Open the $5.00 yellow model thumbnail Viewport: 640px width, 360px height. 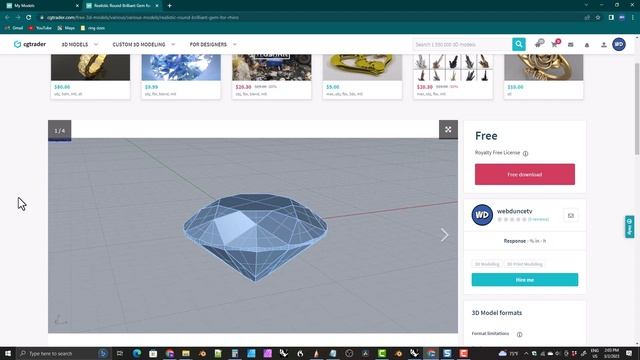[x=362, y=67]
